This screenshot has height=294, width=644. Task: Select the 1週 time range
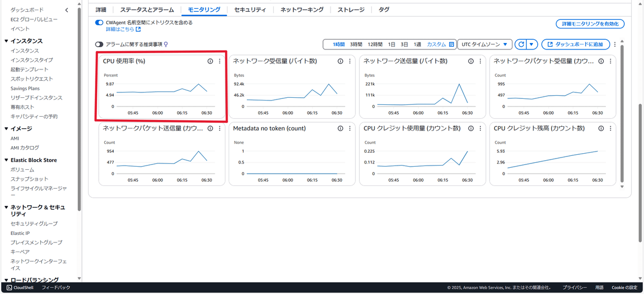click(x=418, y=45)
